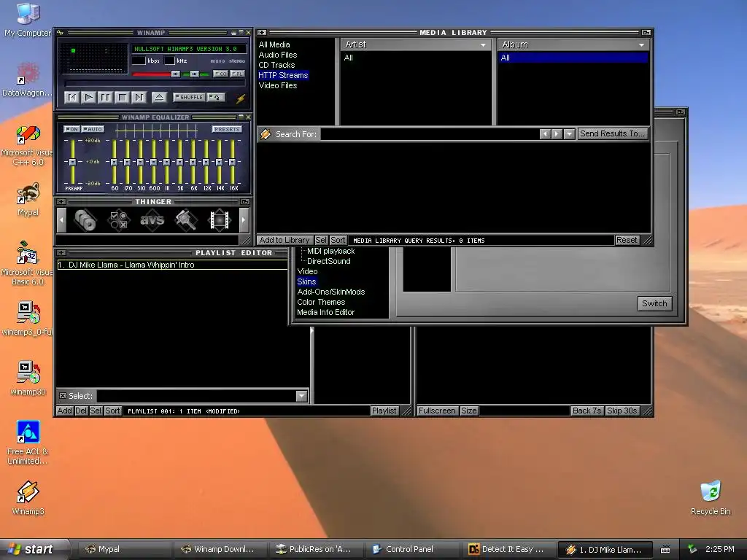Toggle the Shuffle button
747x560 pixels.
[x=189, y=97]
